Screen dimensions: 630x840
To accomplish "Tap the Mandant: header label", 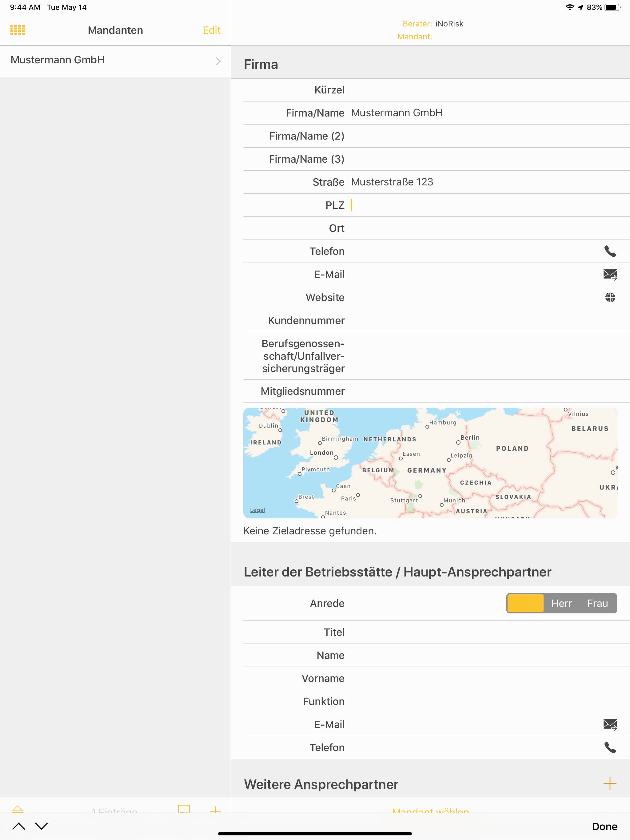I will click(x=415, y=37).
